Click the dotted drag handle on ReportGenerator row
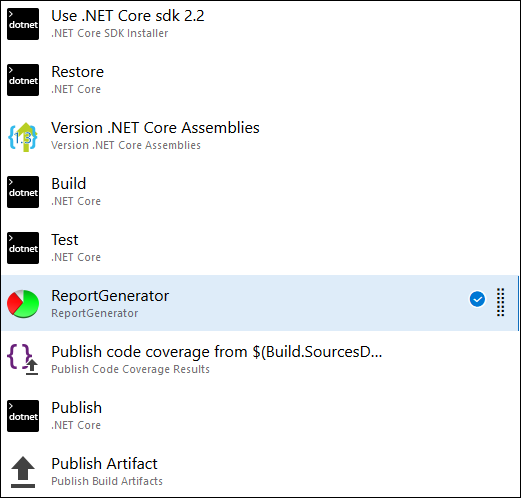Image resolution: width=521 pixels, height=498 pixels. [500, 302]
